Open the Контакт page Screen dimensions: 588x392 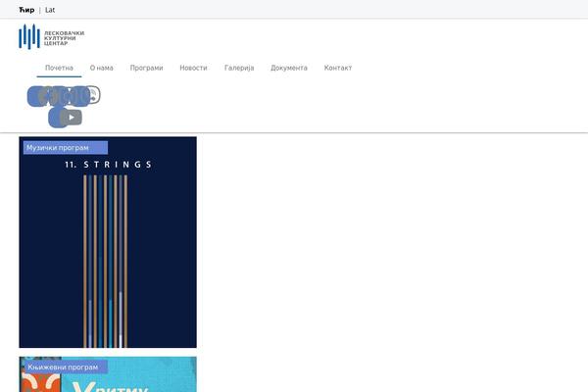pyautogui.click(x=338, y=69)
